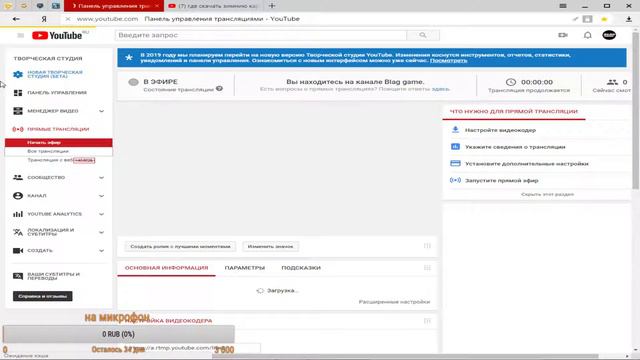Focus the YouTube search input field
640x360 pixels.
261,36
